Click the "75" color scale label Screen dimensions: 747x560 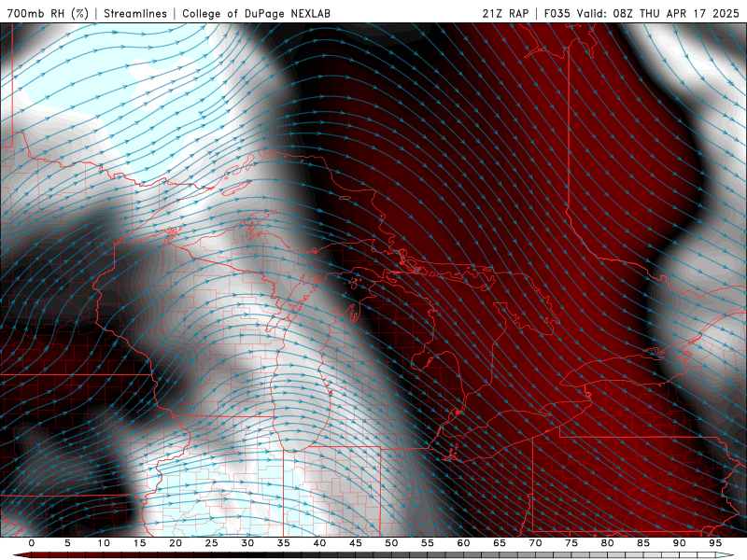click(x=571, y=543)
